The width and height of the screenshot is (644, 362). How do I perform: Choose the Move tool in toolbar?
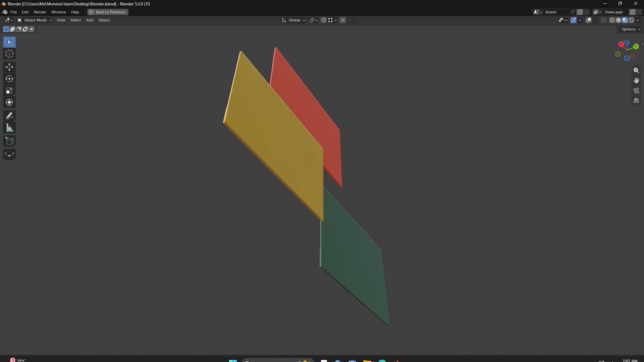coord(9,67)
